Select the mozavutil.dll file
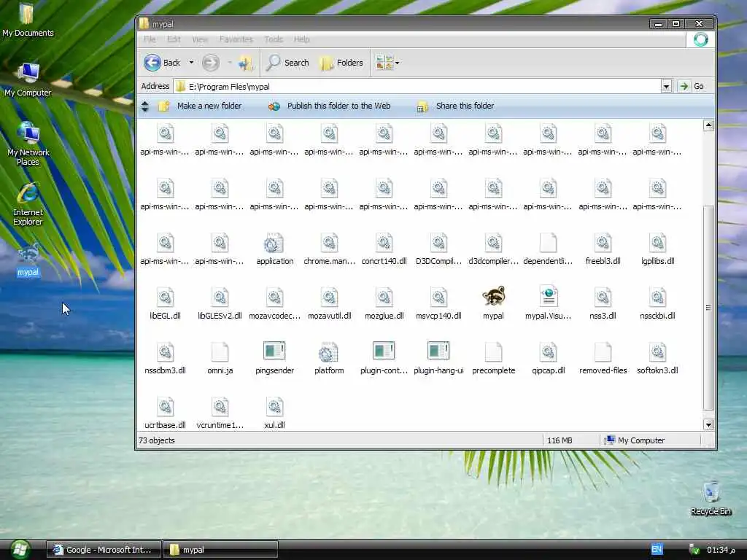 click(x=329, y=303)
